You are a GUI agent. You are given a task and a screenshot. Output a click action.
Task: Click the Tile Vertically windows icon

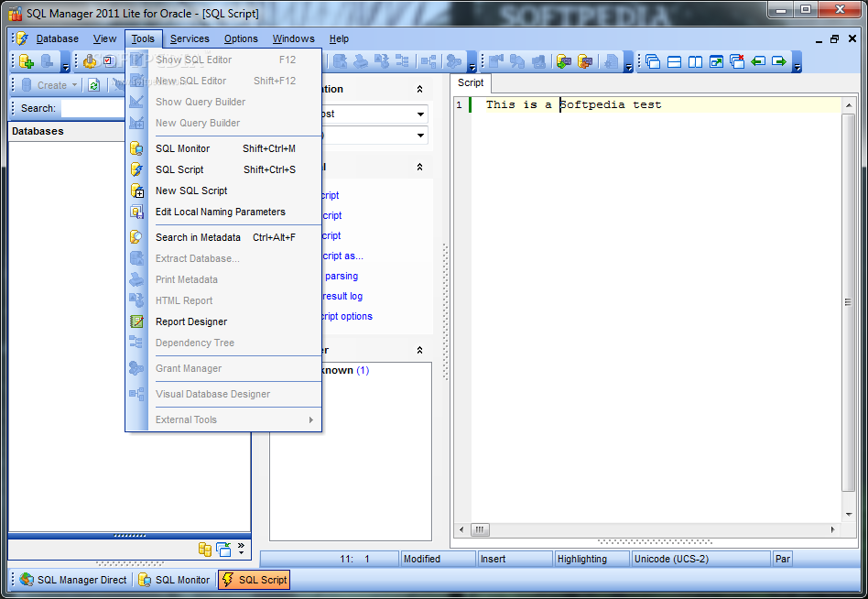coord(695,60)
